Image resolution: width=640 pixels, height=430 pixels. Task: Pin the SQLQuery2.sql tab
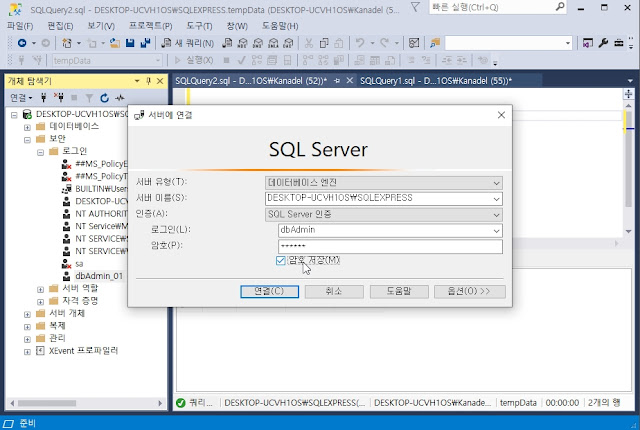(x=337, y=81)
